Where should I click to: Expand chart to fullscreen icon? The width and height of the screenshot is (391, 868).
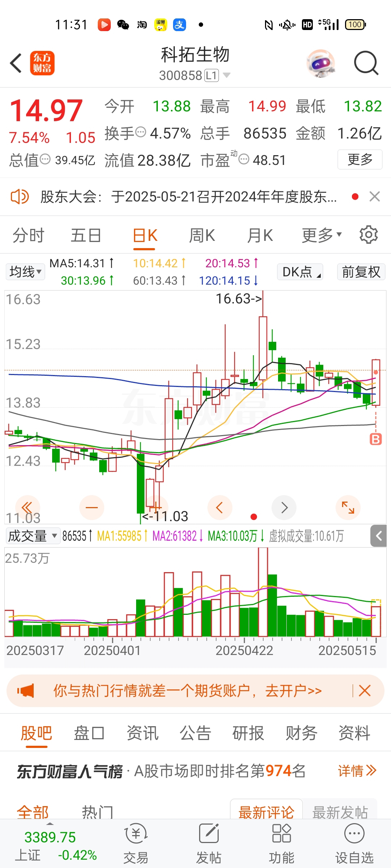point(348,507)
